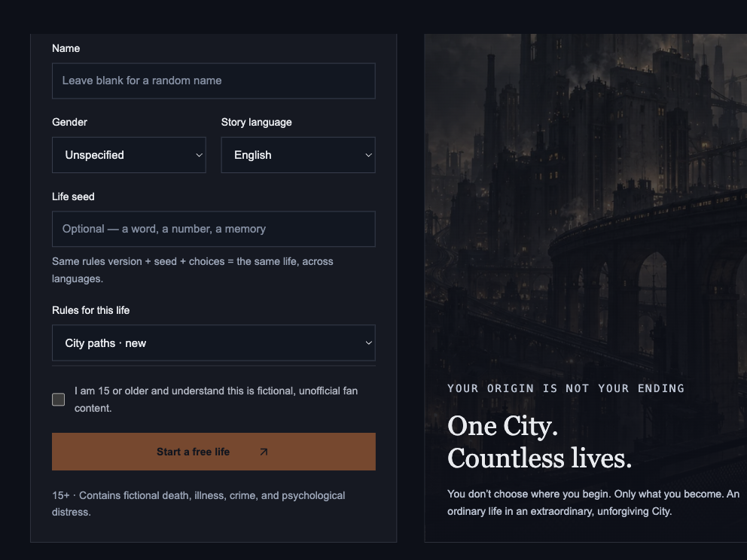This screenshot has width=747, height=560.
Task: Open the Gender dropdown set to Unspecified
Action: (129, 155)
